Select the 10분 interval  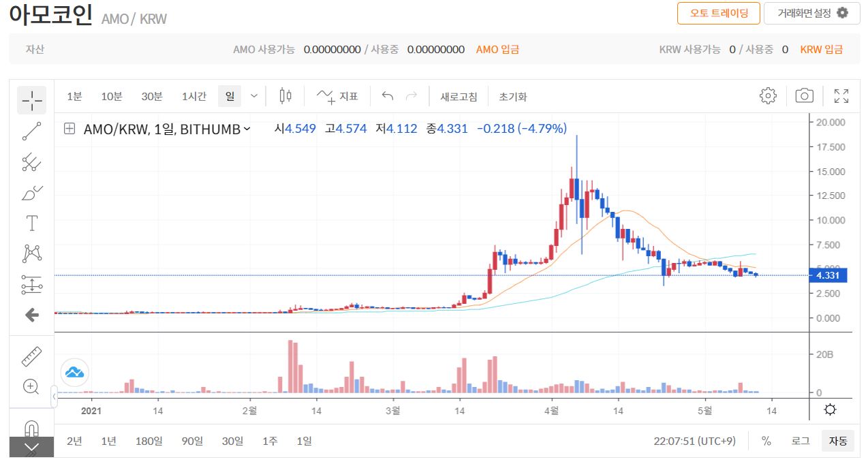point(112,96)
